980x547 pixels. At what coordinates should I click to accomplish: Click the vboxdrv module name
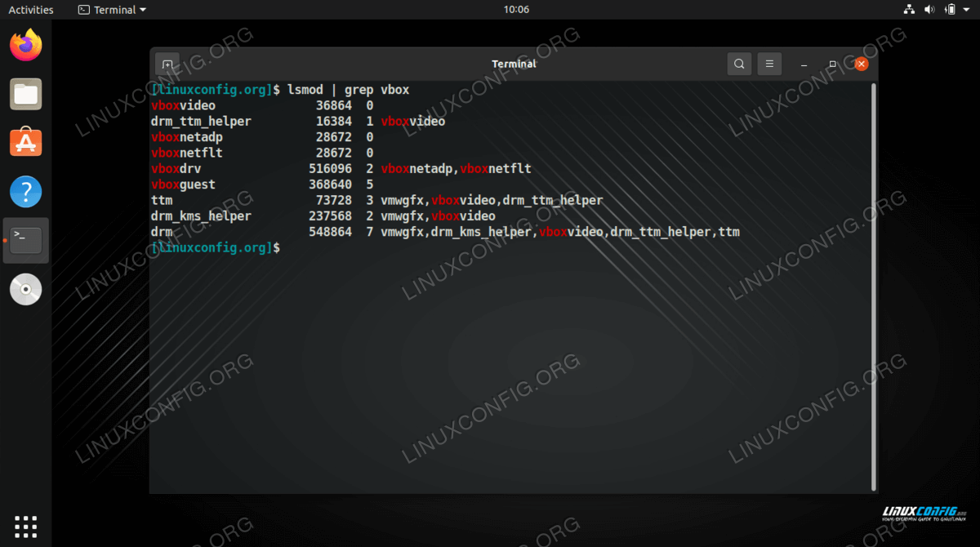[x=176, y=168]
